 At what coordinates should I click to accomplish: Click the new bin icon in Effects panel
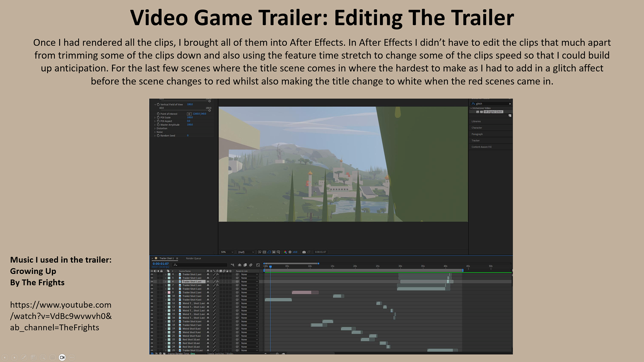pos(510,116)
